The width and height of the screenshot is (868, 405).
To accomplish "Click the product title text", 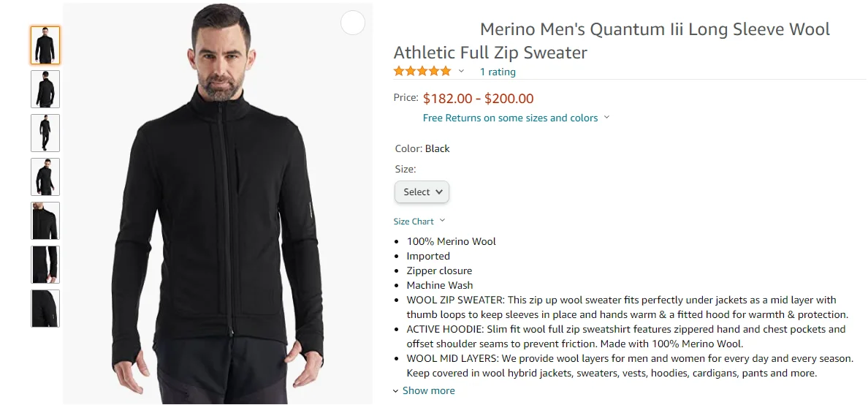I will point(612,41).
